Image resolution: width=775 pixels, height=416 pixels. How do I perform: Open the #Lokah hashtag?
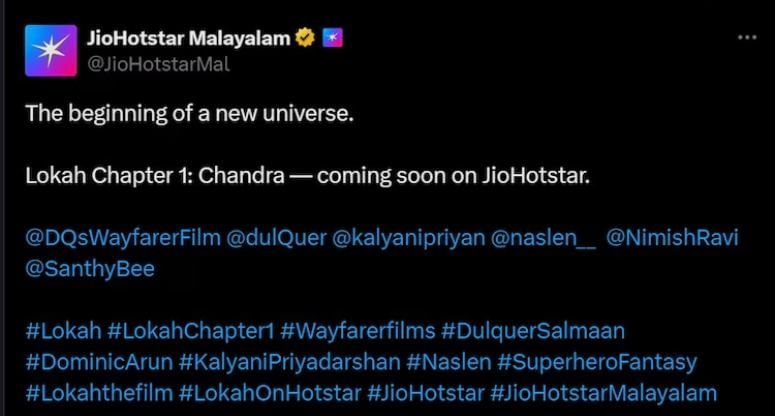63,331
